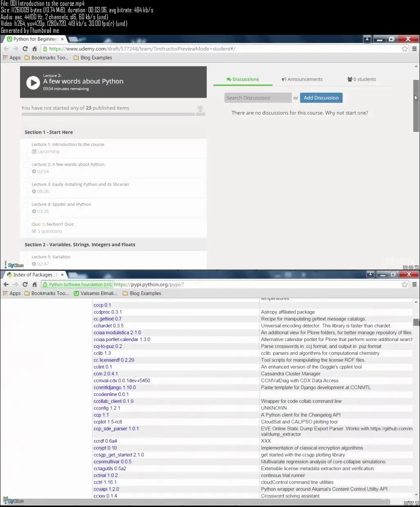Go back in the Udemy browser window
The image size is (420, 507).
pyautogui.click(x=6, y=49)
